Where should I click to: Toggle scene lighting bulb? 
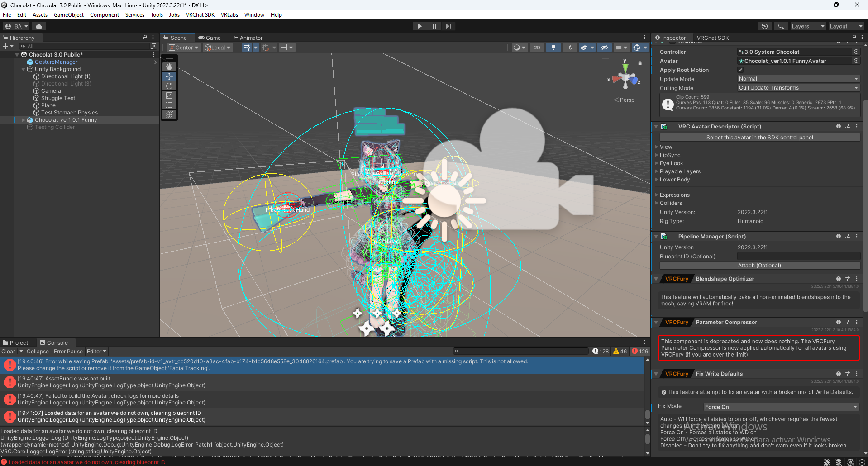click(x=553, y=48)
